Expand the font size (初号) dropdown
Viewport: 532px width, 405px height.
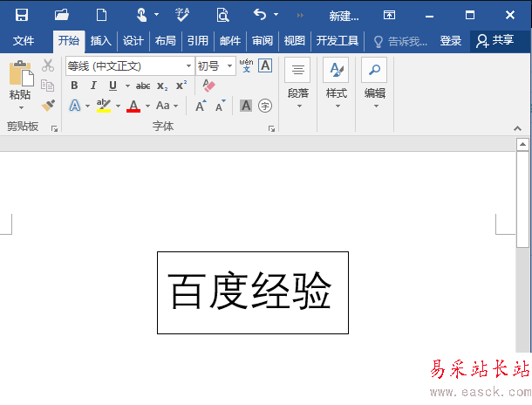230,65
